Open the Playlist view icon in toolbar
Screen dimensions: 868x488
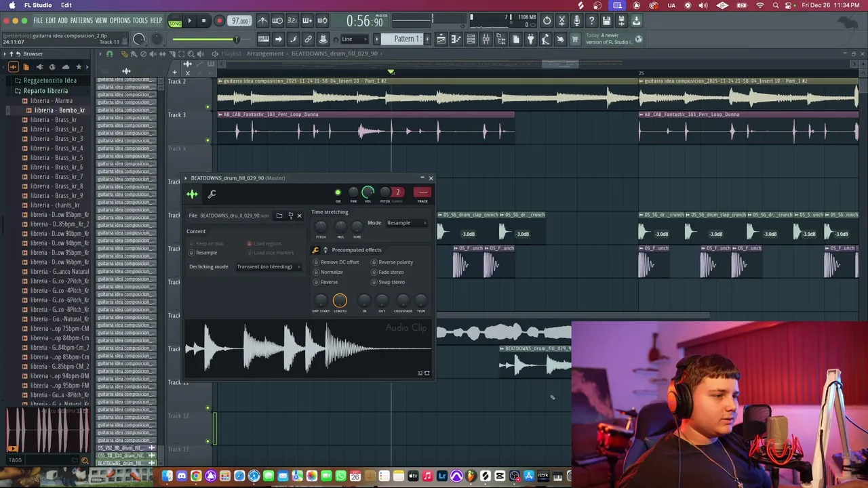[441, 39]
